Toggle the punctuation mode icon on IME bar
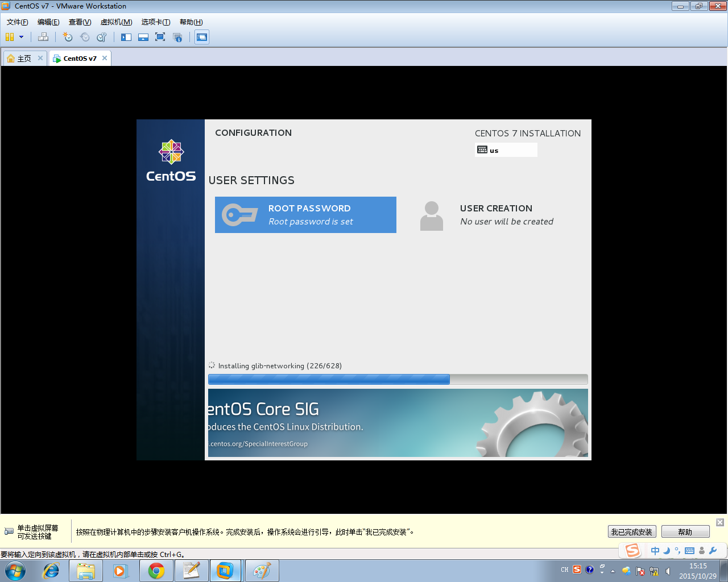Image resolution: width=728 pixels, height=582 pixels. (677, 550)
